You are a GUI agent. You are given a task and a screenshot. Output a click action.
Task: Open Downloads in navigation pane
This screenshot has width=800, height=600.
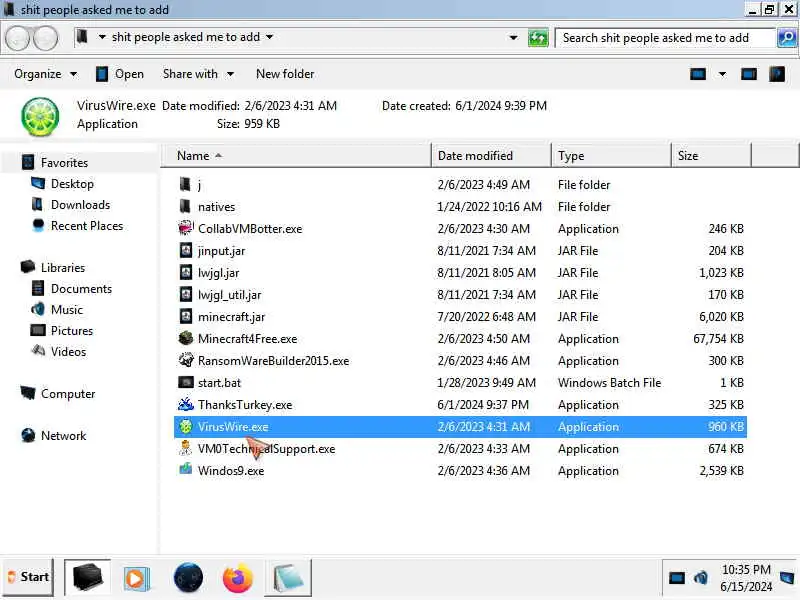click(x=80, y=205)
